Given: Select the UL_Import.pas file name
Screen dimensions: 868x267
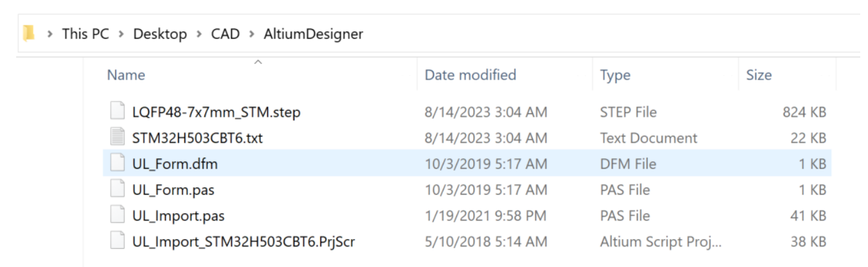Looking at the screenshot, I should tap(178, 216).
